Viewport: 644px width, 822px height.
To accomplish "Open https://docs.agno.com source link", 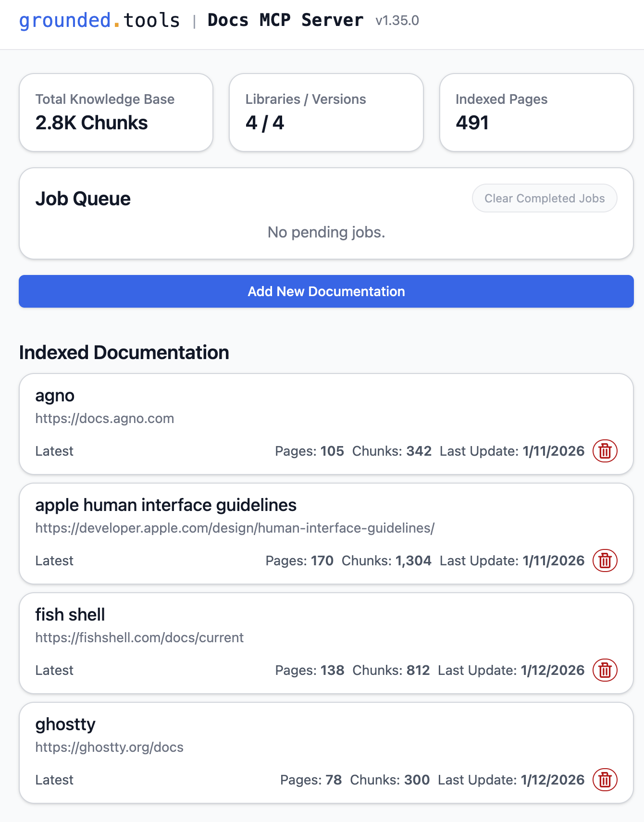I will [x=104, y=418].
